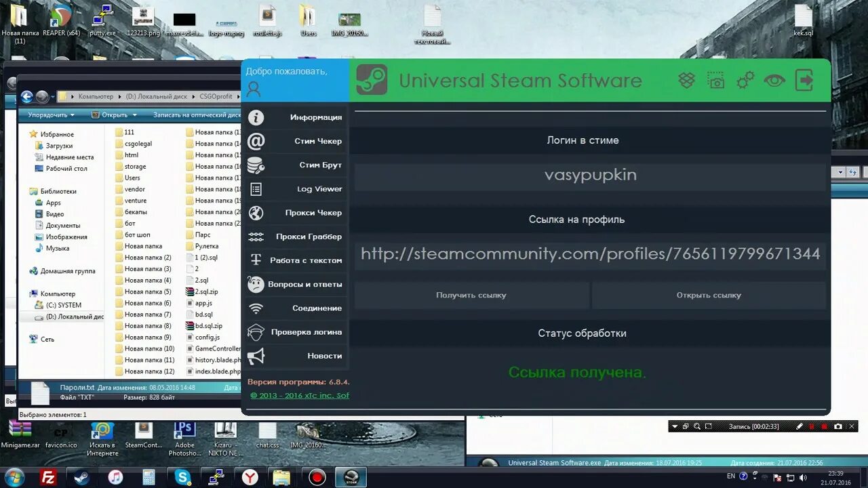
Task: Click the Windows Start button
Action: (x=14, y=477)
